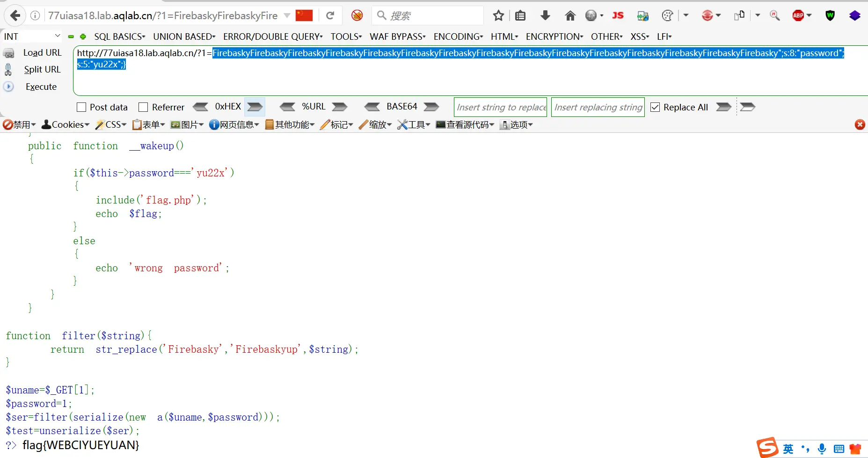Click the BASE64 decode left arrow
868x458 pixels.
pos(372,107)
